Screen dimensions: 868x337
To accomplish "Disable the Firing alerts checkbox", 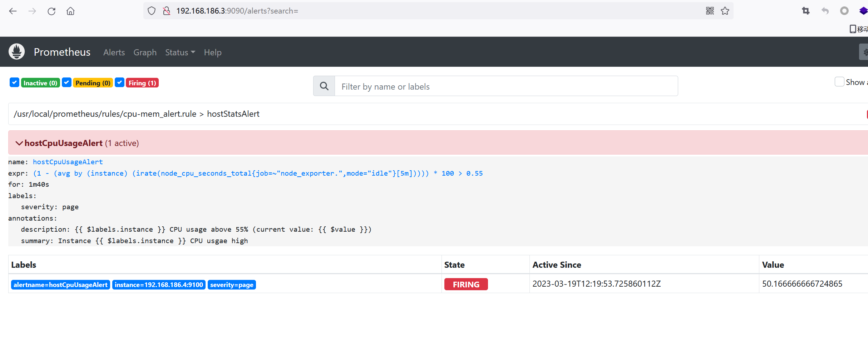I will [120, 83].
